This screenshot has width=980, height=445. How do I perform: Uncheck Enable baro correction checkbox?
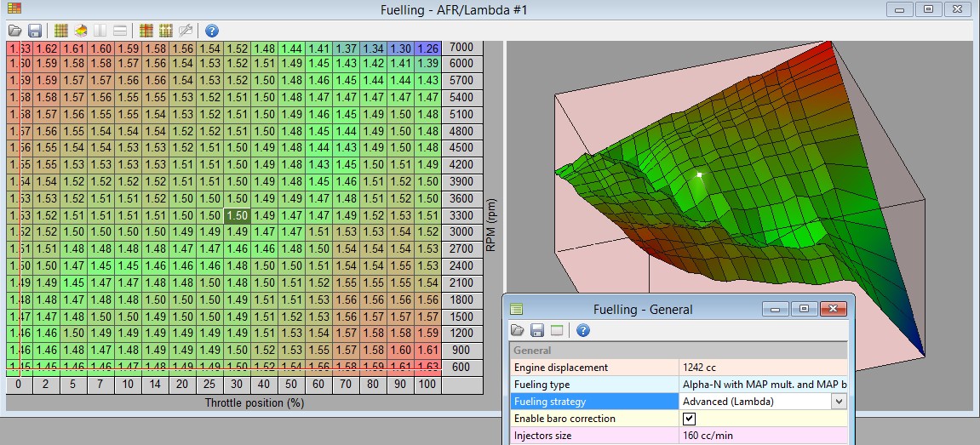(690, 419)
